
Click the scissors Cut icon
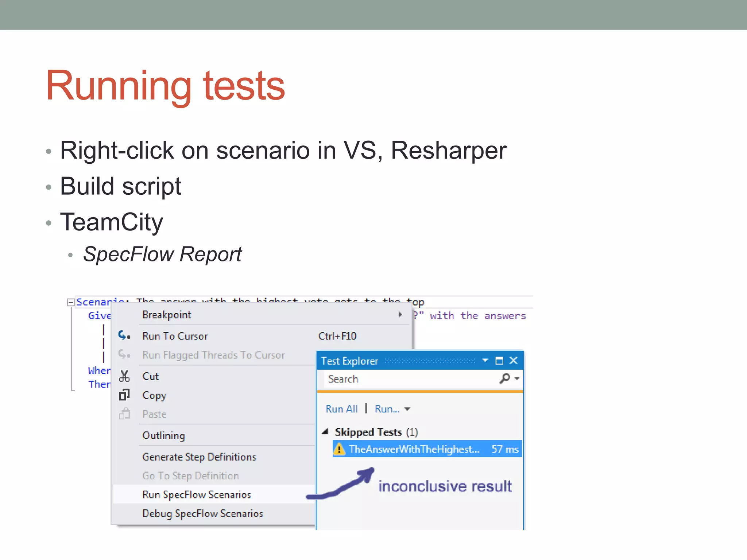(x=124, y=376)
